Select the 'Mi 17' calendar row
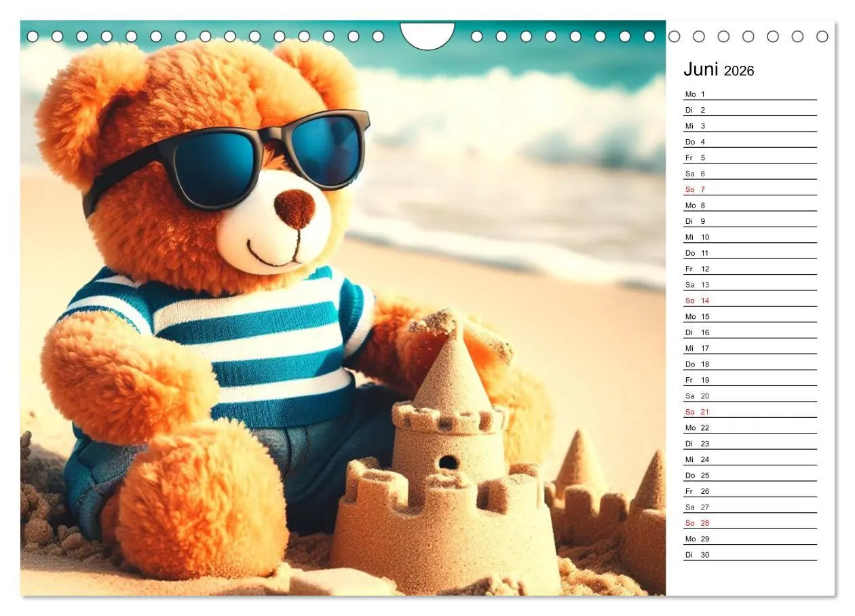 tap(750, 348)
